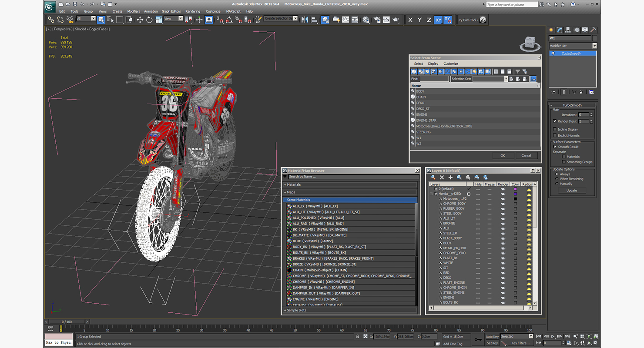Open the Rendering menu
This screenshot has height=348, width=644.
coord(193,11)
